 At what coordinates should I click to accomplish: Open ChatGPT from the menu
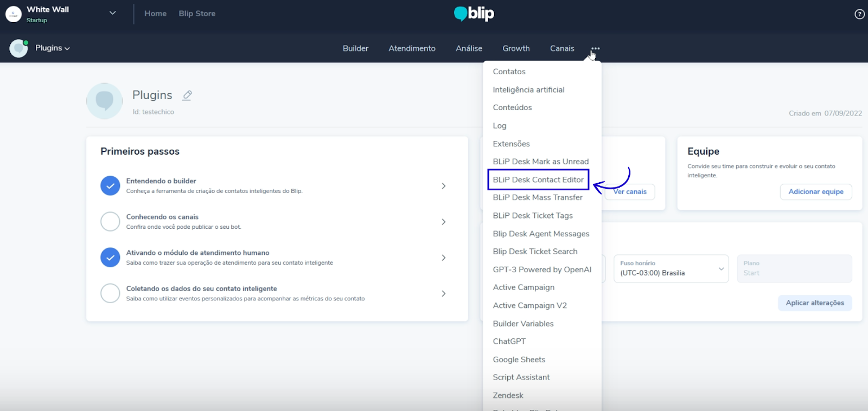pos(509,342)
